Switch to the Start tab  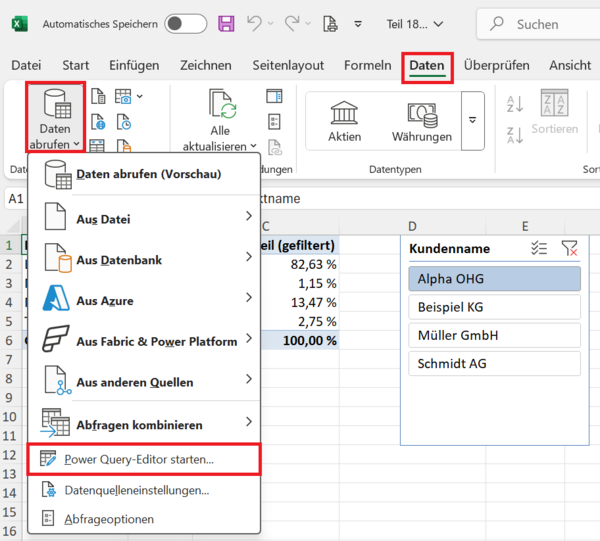[75, 65]
